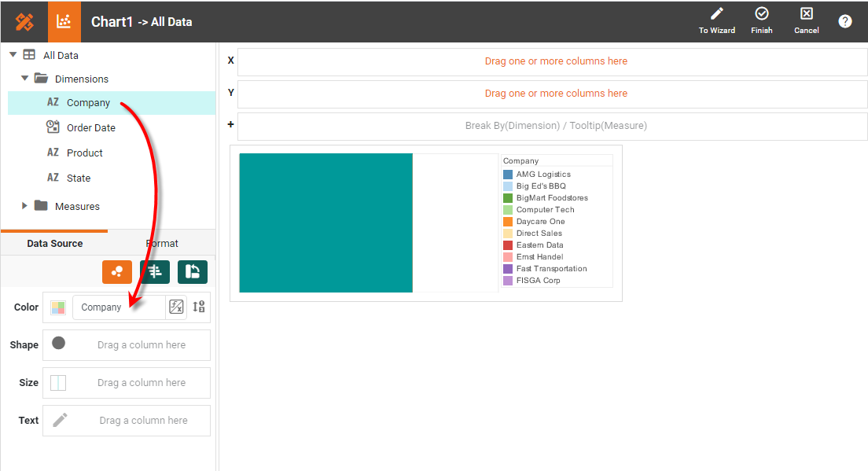Open the Data Source tab
Screen dimensions: 868x471
tap(53, 243)
